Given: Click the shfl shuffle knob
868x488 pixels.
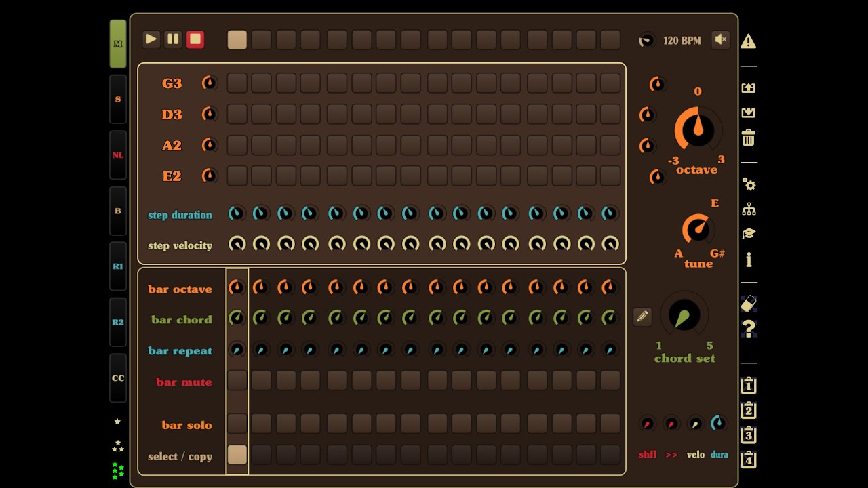Looking at the screenshot, I should click(647, 424).
